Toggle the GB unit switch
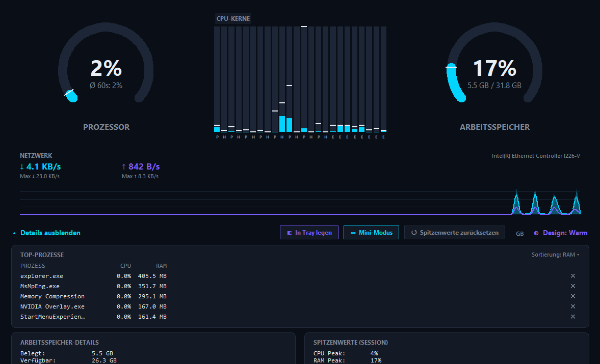This screenshot has width=600, height=364. coord(519,233)
